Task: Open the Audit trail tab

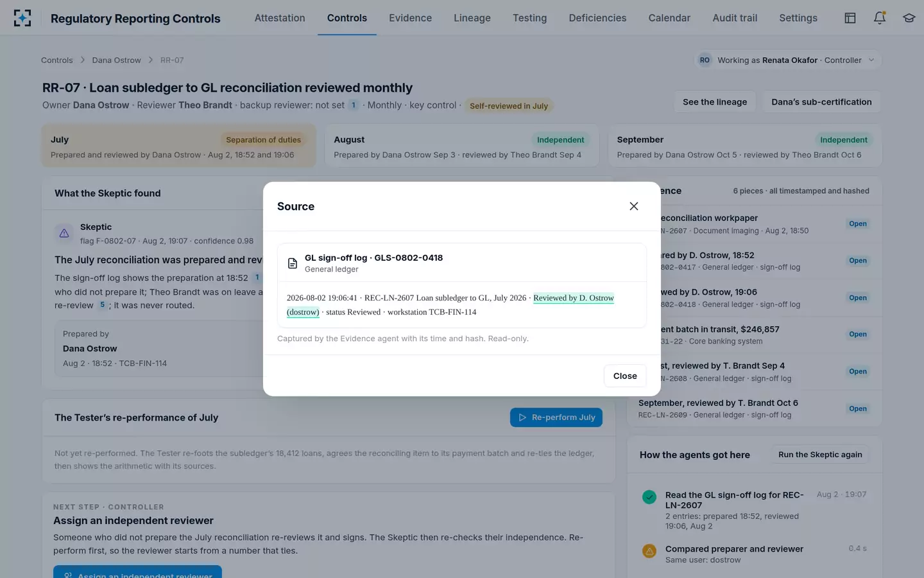Action: [735, 18]
